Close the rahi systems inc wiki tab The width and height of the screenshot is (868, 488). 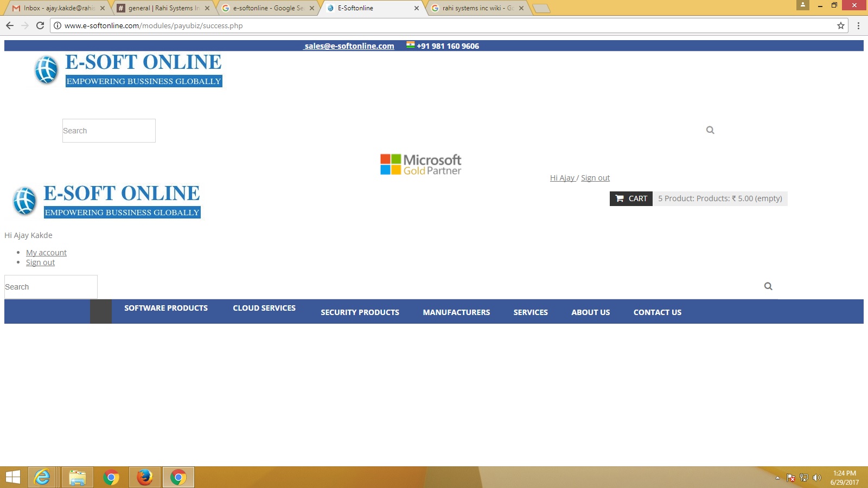point(521,8)
